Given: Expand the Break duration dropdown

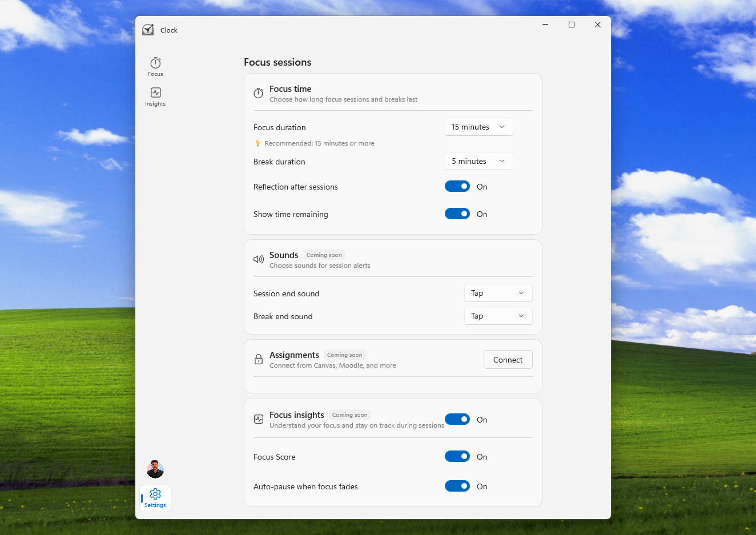Looking at the screenshot, I should click(x=478, y=161).
